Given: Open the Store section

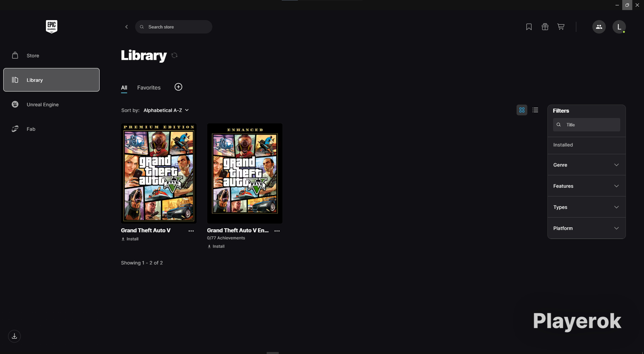Looking at the screenshot, I should [51, 56].
